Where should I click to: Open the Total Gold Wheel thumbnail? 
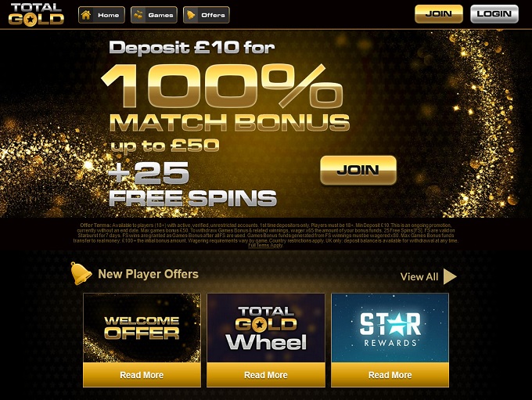coord(266,328)
